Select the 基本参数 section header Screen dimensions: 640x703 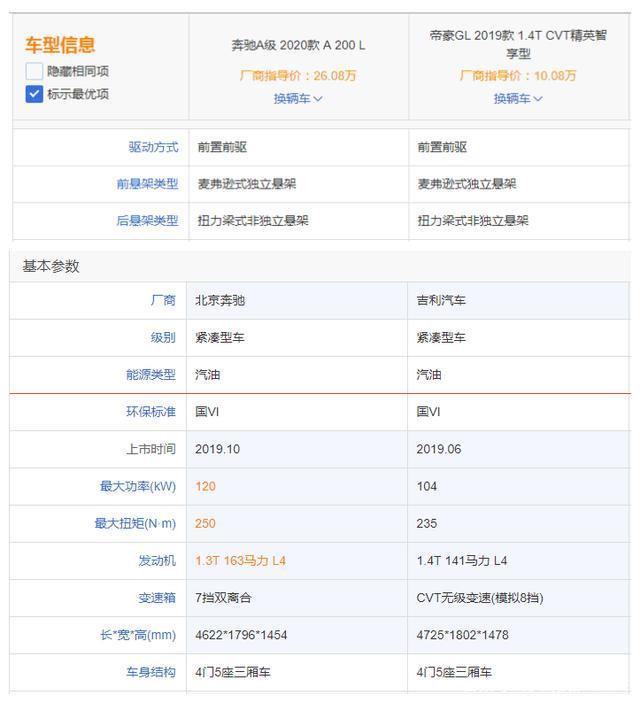coord(51,266)
